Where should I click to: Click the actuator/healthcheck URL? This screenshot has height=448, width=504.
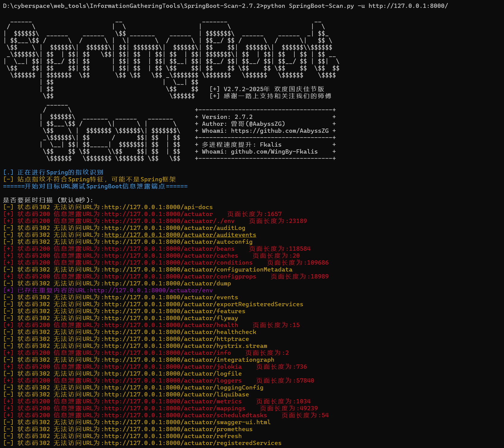pyautogui.click(x=180, y=332)
